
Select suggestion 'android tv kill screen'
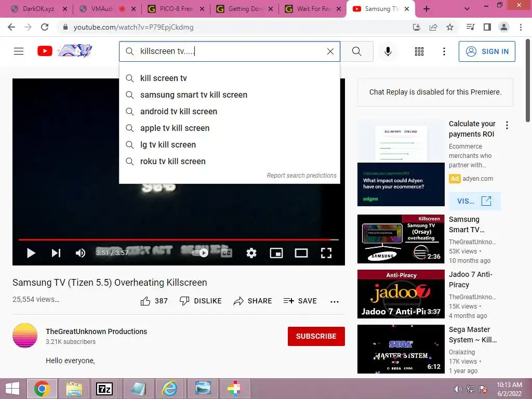coord(229,111)
